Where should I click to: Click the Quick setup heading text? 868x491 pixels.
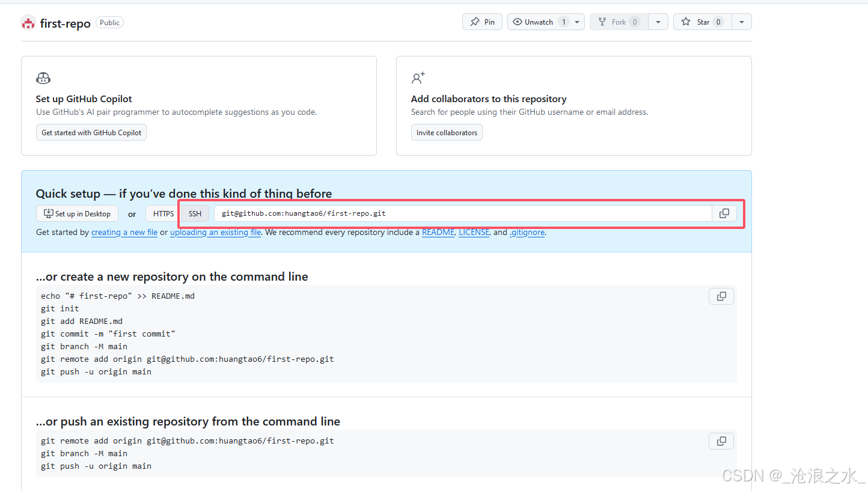pos(184,194)
